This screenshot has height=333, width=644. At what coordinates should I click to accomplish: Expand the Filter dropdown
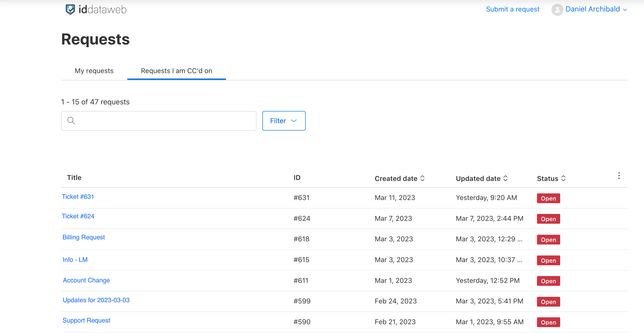pyautogui.click(x=284, y=121)
